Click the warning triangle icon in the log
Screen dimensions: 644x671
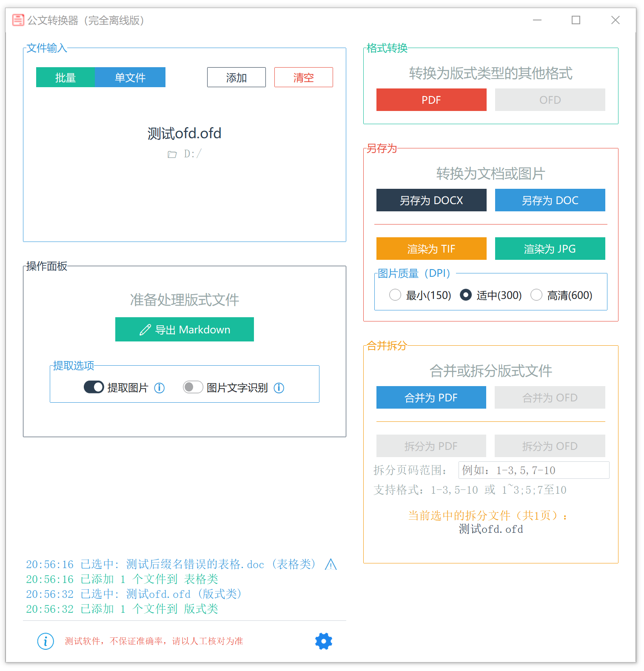click(331, 564)
